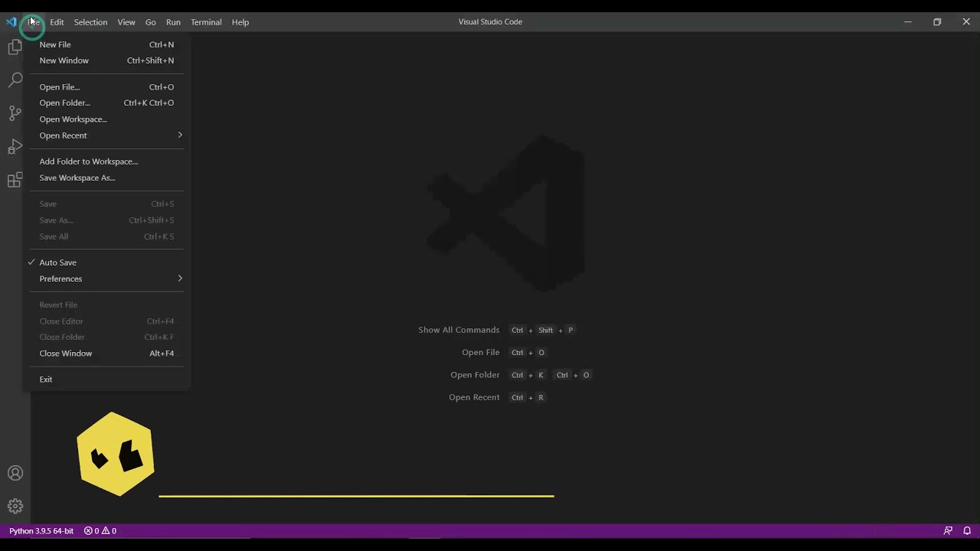Image resolution: width=980 pixels, height=551 pixels.
Task: Click the Save entry in File menu
Action: pos(106,204)
